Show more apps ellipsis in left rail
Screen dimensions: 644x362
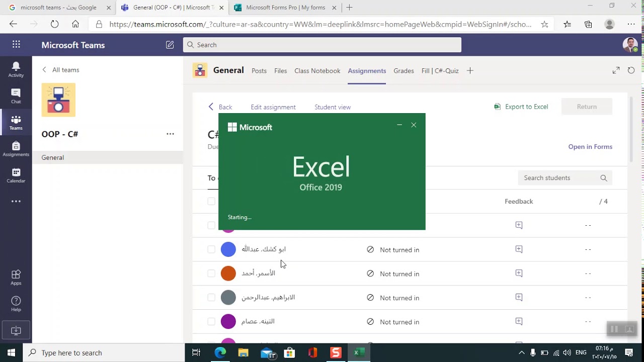click(16, 201)
